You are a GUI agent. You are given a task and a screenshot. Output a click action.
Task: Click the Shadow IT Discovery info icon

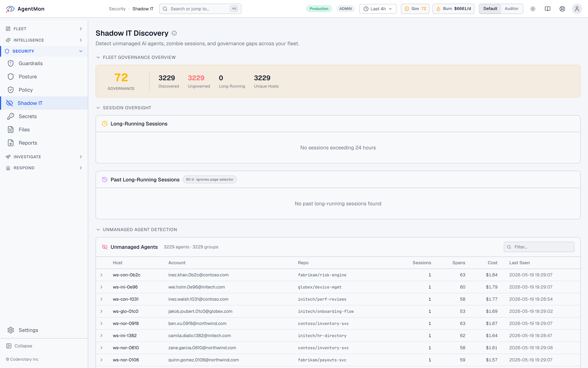174,33
